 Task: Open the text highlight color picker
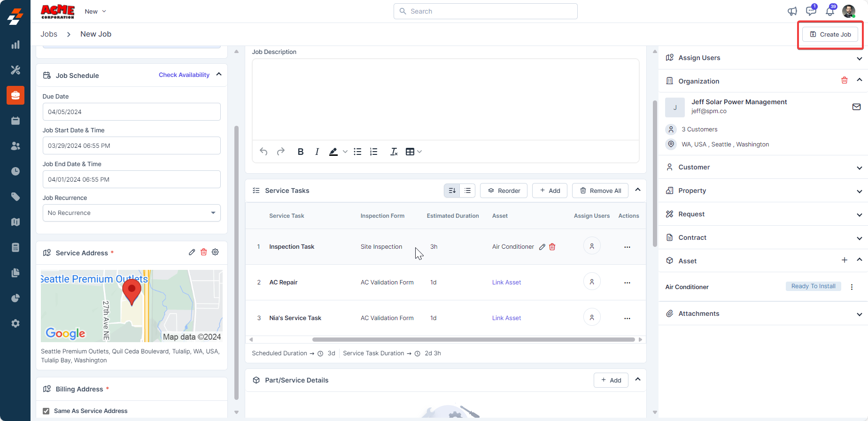tap(345, 152)
